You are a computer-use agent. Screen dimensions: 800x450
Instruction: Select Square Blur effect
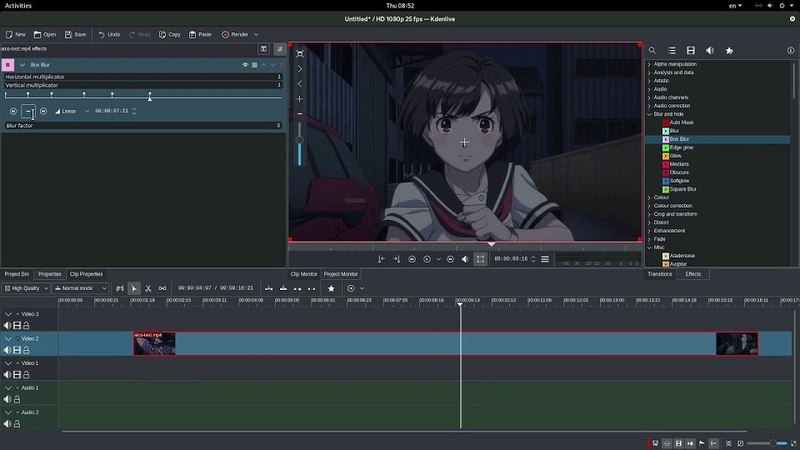click(x=683, y=189)
